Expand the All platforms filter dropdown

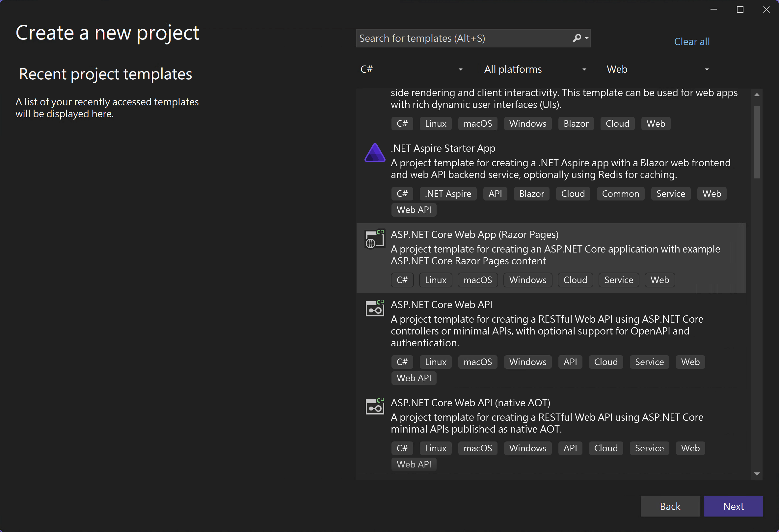click(535, 69)
